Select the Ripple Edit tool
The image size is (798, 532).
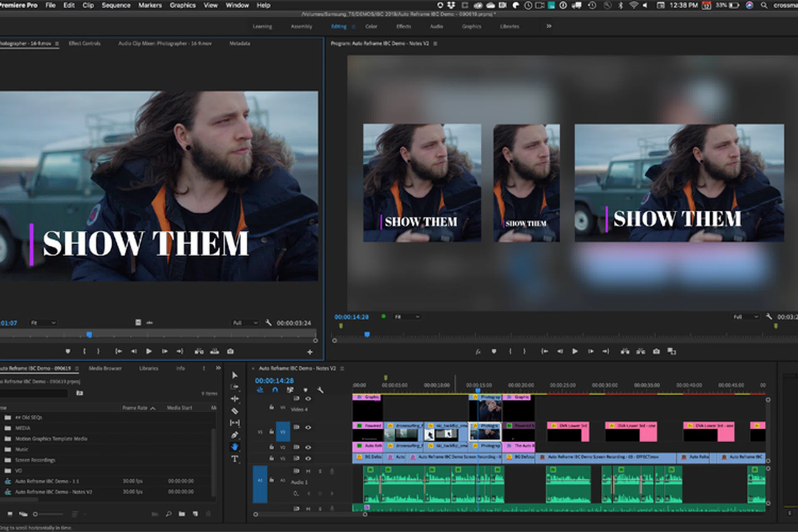pos(235,399)
